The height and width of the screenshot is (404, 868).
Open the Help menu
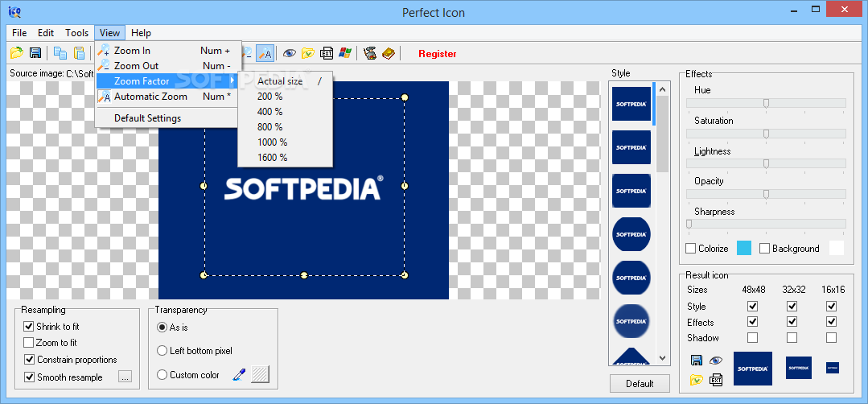(141, 33)
